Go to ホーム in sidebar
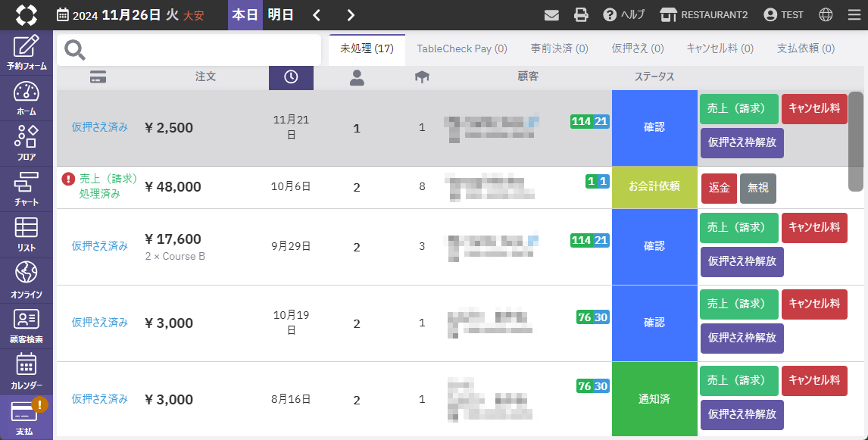Image resolution: width=868 pixels, height=440 pixels. 27,98
